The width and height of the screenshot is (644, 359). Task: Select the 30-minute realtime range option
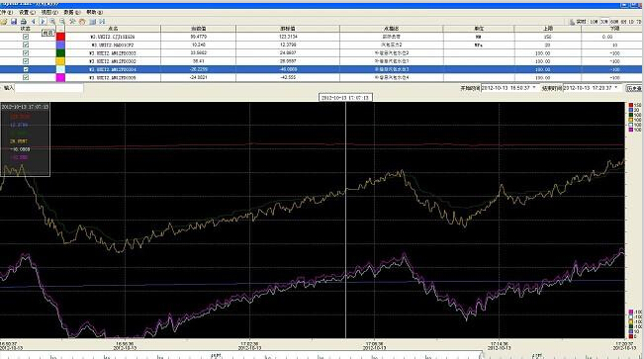coord(604,22)
